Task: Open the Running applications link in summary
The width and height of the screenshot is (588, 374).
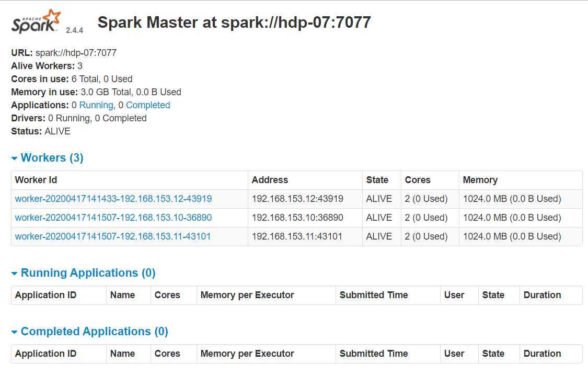Action: point(96,105)
